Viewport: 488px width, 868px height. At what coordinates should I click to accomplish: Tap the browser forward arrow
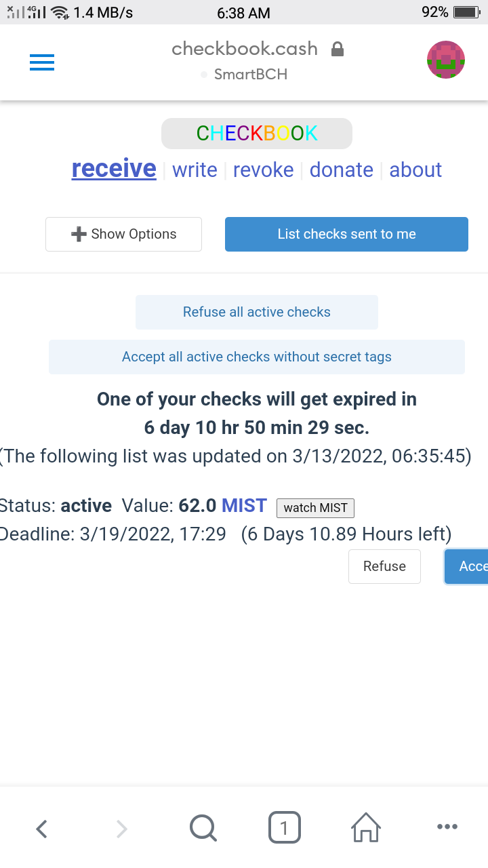point(122,828)
